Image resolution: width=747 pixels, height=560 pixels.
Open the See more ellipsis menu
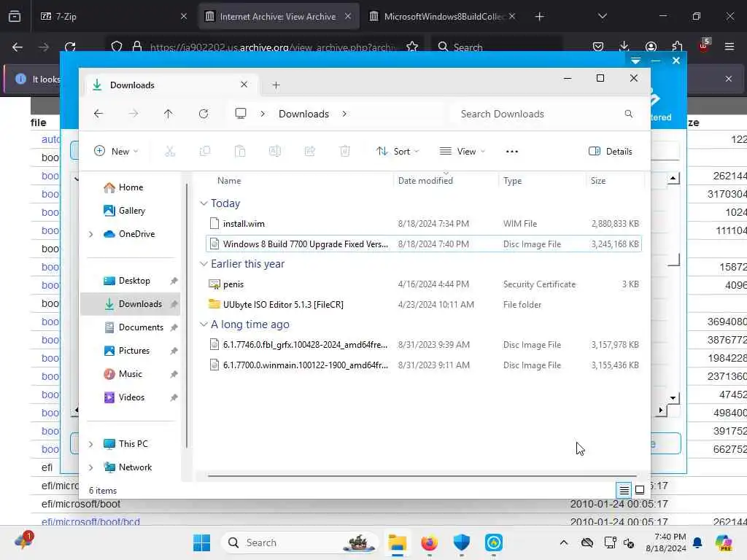click(x=511, y=152)
